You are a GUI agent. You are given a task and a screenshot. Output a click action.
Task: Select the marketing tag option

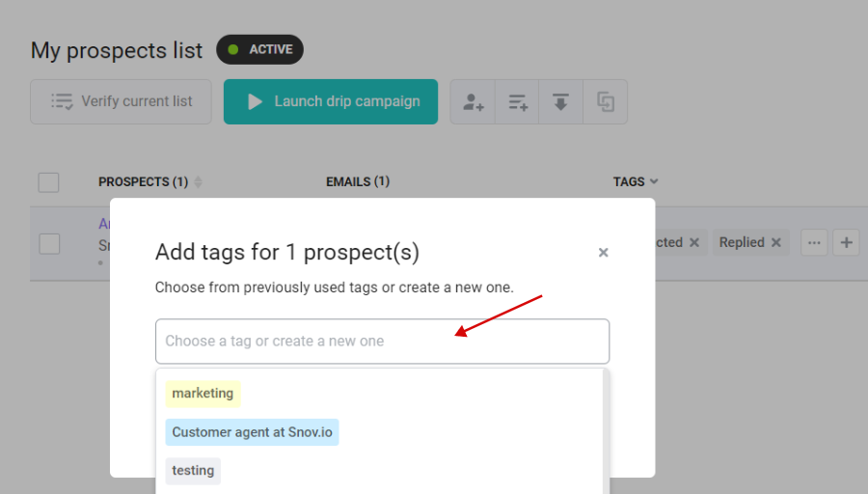tap(203, 394)
